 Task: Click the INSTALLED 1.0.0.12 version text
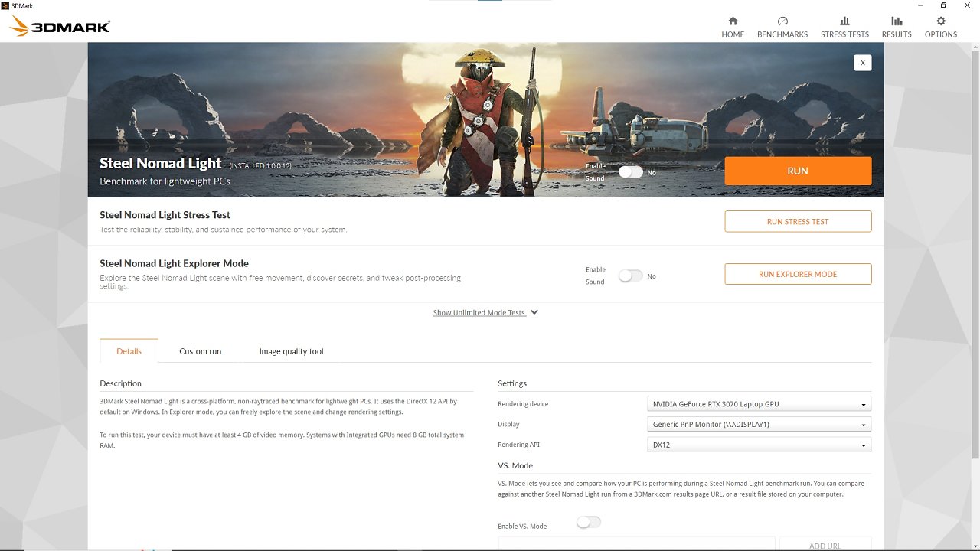pos(260,165)
